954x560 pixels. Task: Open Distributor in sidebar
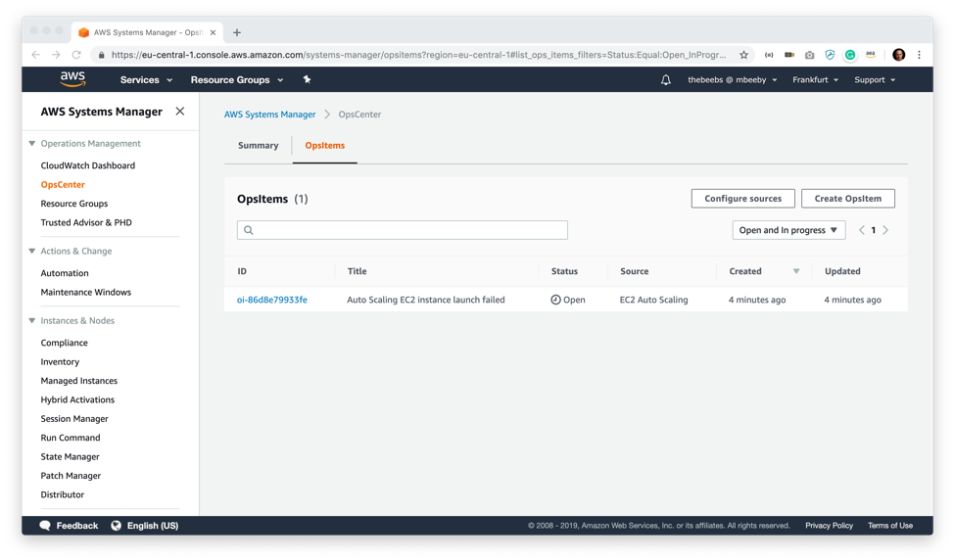(62, 495)
